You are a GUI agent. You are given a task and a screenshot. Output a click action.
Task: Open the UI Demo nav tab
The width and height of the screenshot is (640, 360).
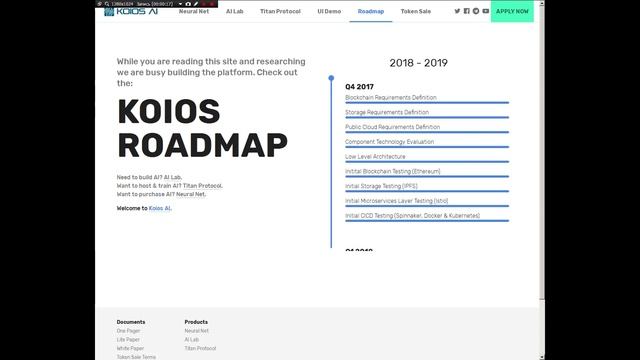click(329, 11)
